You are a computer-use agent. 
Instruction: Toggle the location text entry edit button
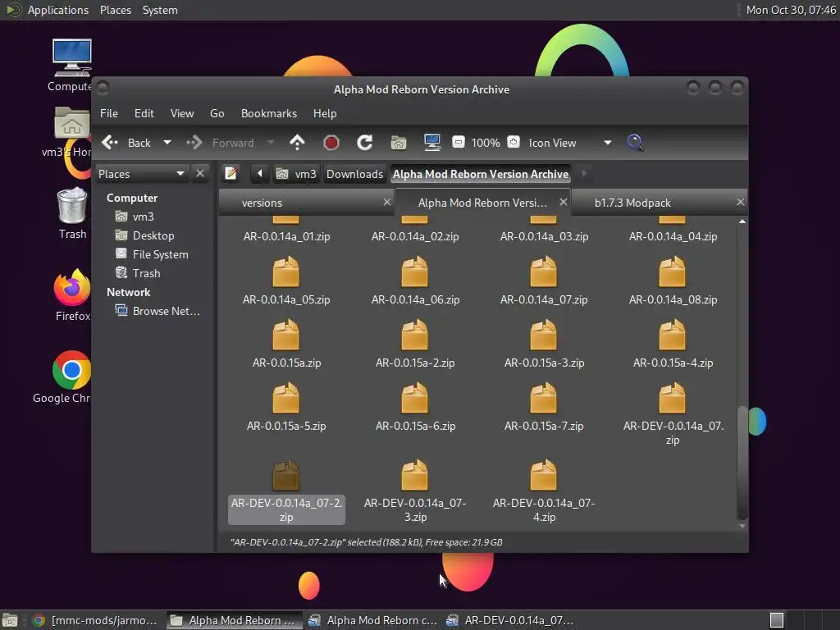[x=231, y=174]
